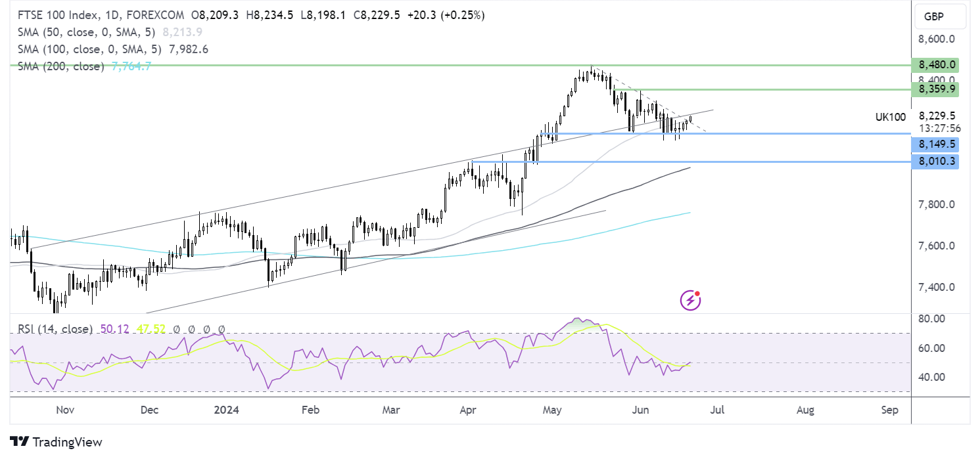The width and height of the screenshot is (980, 459).
Task: Click the Nov label on time axis
Action: (64, 410)
